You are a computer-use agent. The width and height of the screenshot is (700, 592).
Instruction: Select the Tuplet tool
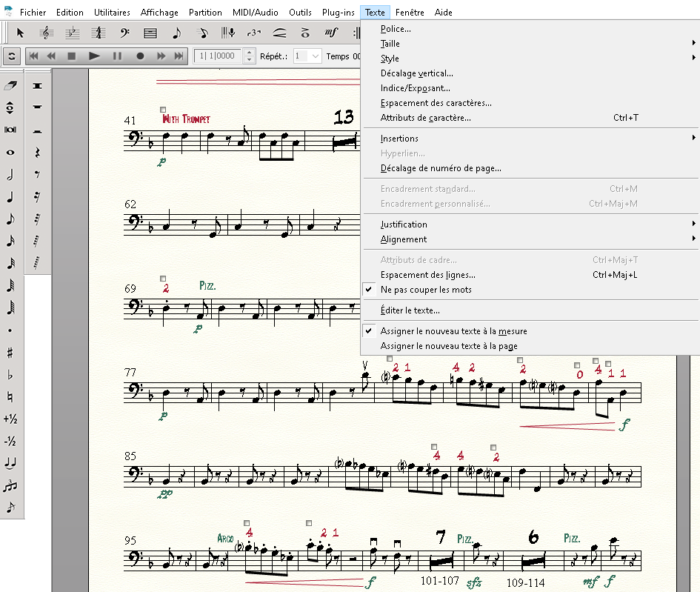(x=253, y=33)
